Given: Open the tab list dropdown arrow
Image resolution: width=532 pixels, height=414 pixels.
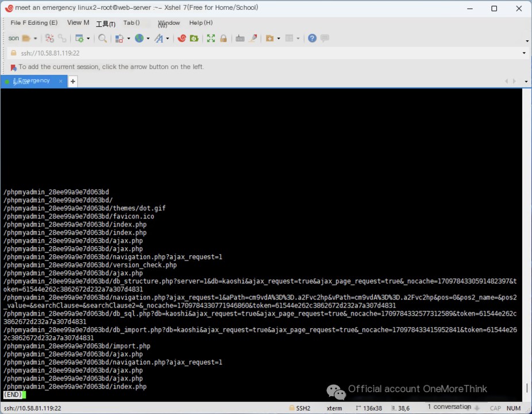Looking at the screenshot, I should (526, 82).
